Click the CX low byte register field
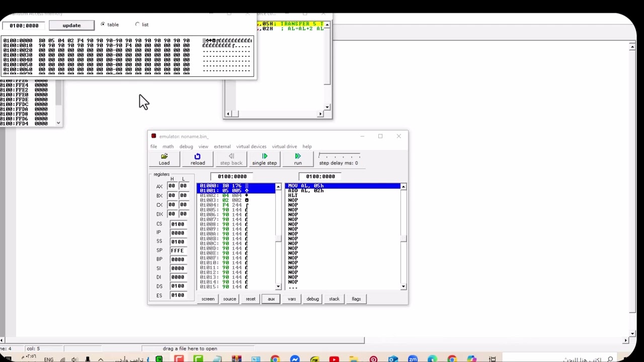This screenshot has height=362, width=644. 184,205
